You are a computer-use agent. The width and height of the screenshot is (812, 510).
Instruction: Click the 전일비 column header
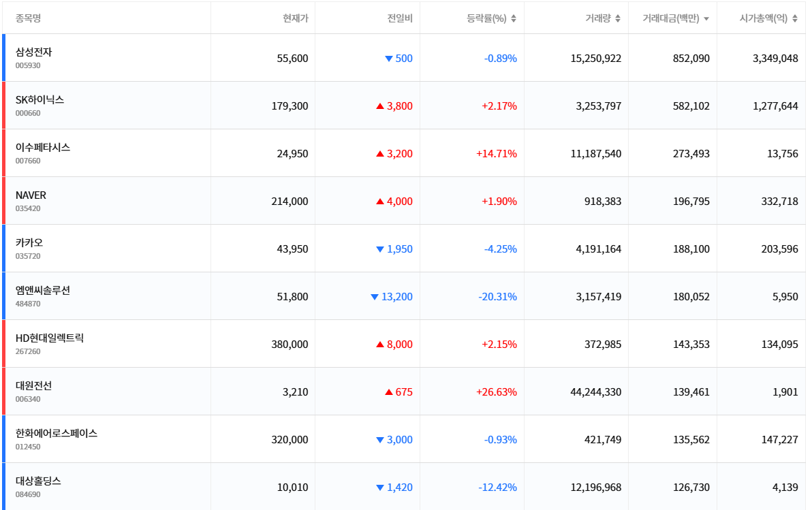click(x=400, y=18)
